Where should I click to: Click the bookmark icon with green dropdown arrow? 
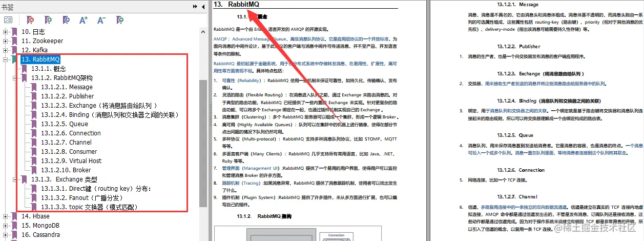pyautogui.click(x=119, y=20)
